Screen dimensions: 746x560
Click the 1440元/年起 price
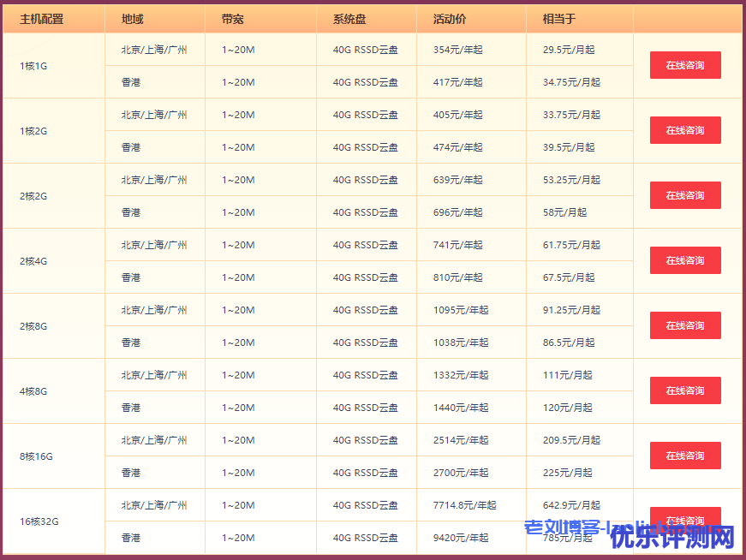click(x=461, y=408)
